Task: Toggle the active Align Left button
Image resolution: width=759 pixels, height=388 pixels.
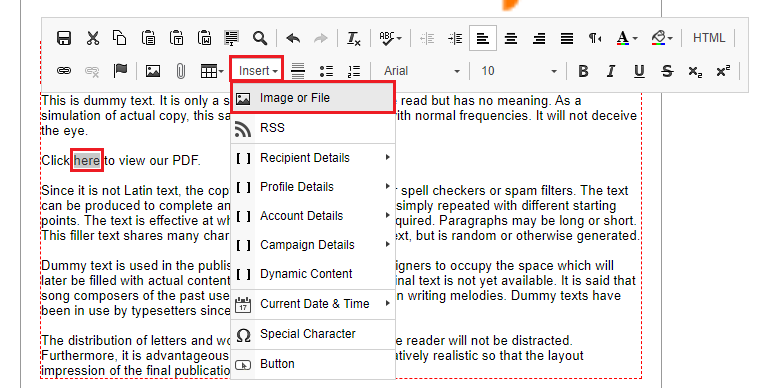Action: point(483,38)
